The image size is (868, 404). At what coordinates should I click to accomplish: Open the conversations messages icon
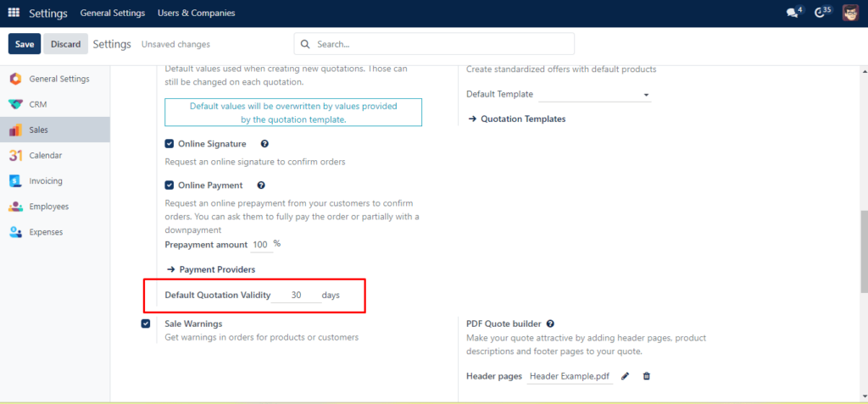click(x=792, y=13)
